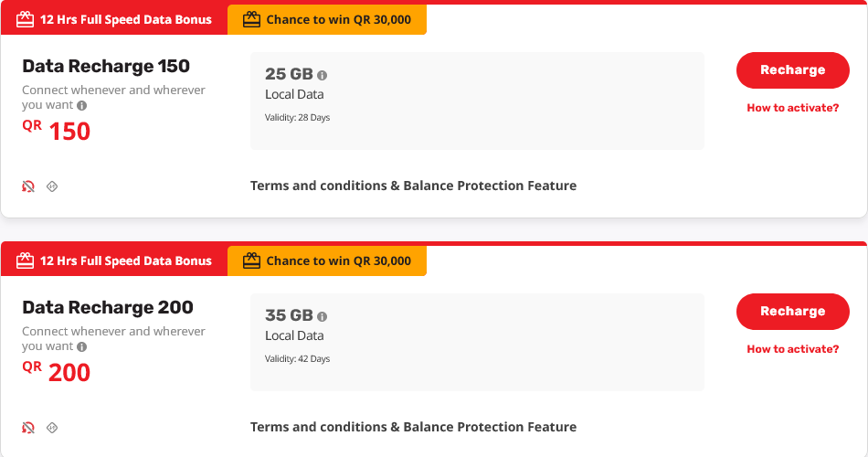Click no auto-renewal icon in Data Recharge 150

pyautogui.click(x=28, y=186)
